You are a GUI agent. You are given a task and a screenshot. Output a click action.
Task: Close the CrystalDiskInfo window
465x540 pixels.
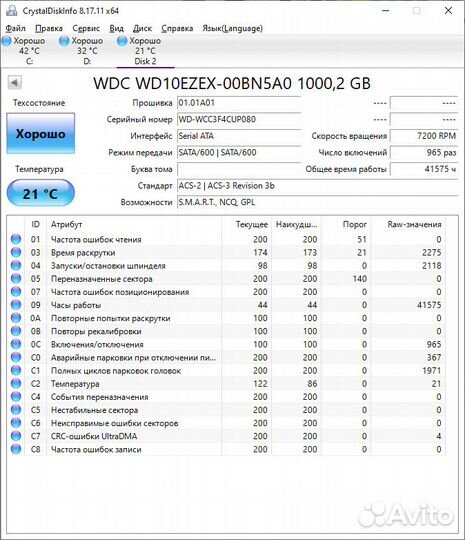point(448,11)
